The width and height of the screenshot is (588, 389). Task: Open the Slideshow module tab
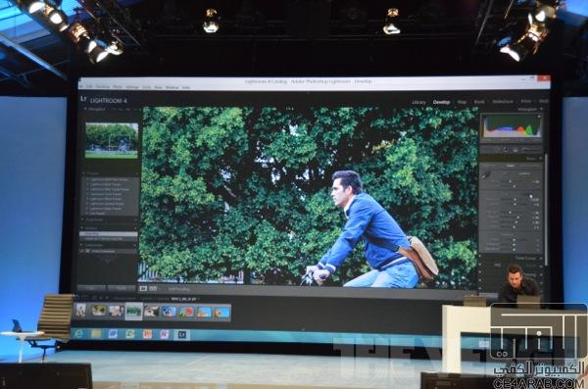(503, 102)
